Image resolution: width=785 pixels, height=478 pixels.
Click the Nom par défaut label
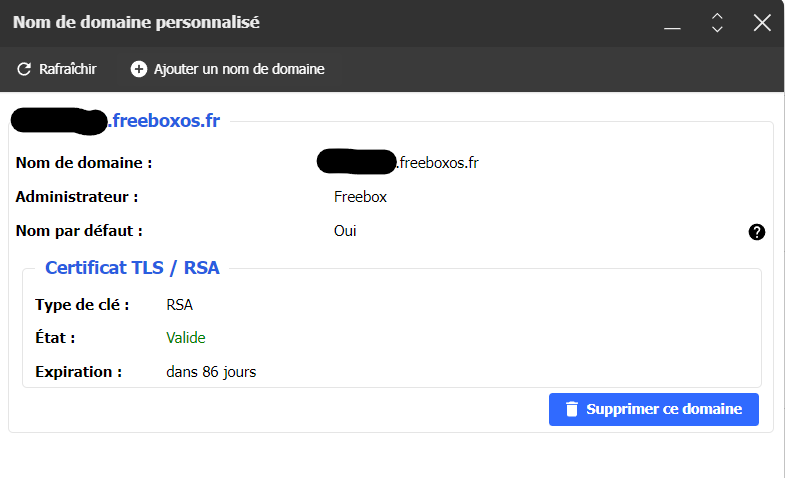[79, 231]
